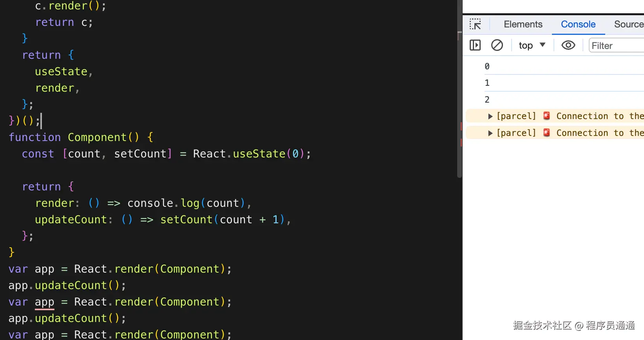Select console output value 2
Viewport: 644px width, 340px height.
tap(487, 99)
